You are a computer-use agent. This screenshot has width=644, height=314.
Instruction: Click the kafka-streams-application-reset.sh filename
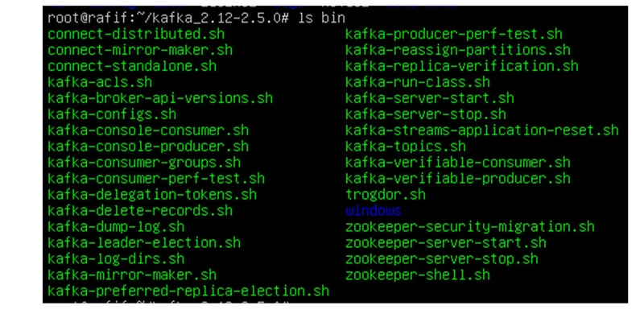pos(481,130)
